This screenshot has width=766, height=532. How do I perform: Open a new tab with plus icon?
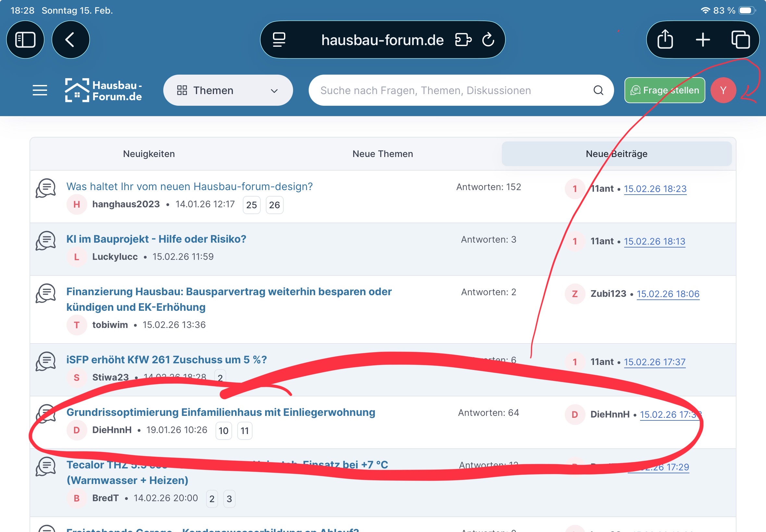pyautogui.click(x=703, y=40)
